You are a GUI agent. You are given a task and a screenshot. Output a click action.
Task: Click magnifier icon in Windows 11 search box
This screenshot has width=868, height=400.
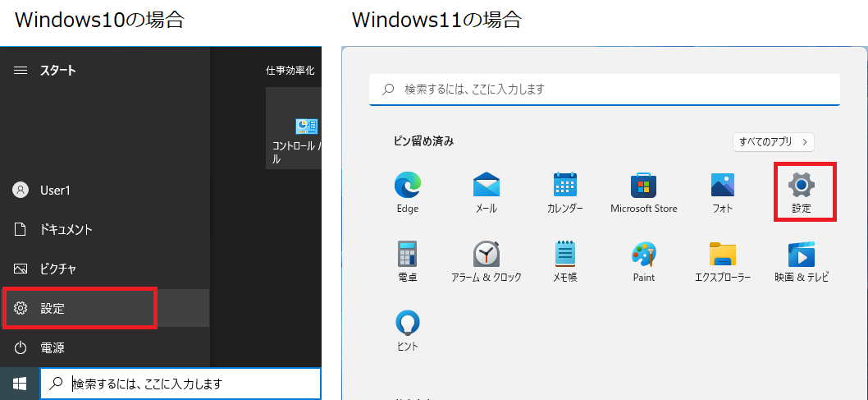[x=389, y=89]
